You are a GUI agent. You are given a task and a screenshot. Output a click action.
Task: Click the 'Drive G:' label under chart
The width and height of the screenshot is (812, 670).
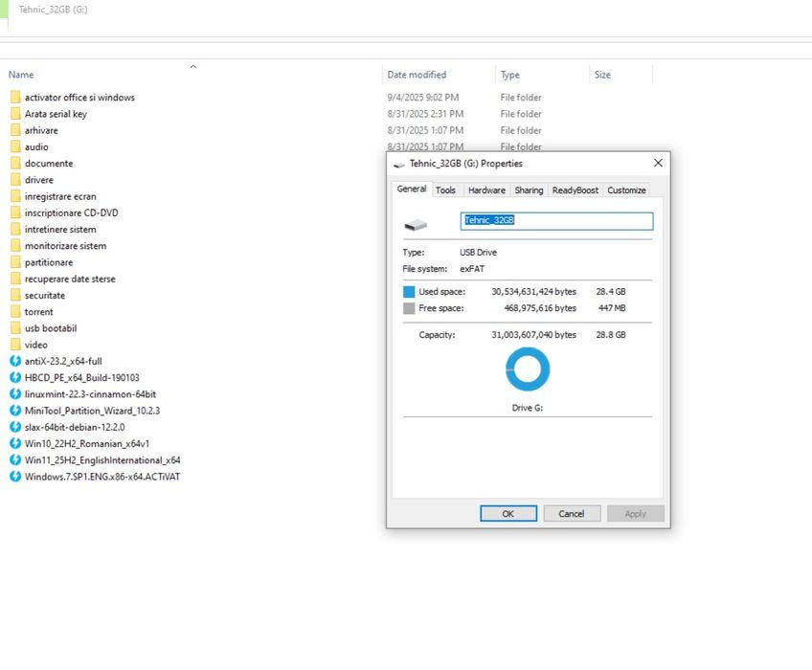[528, 408]
